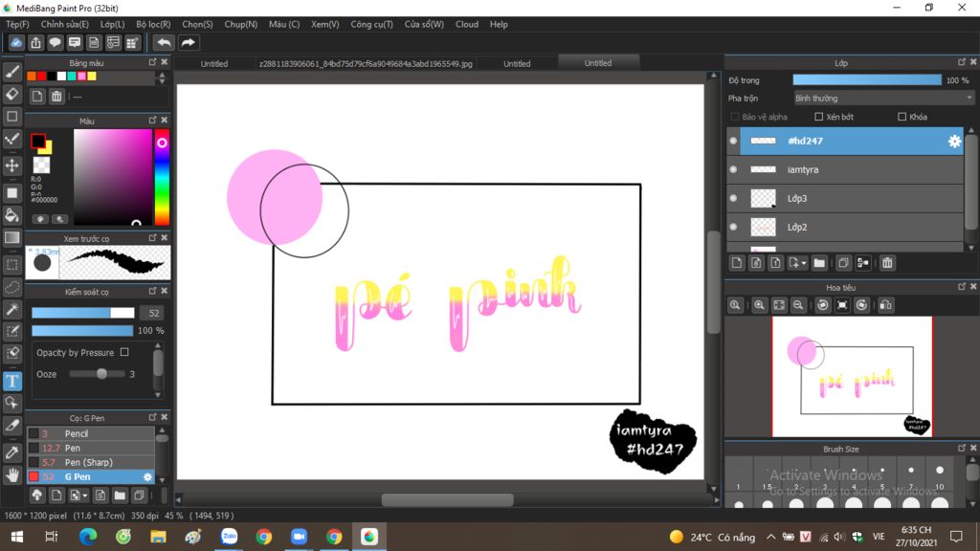The image size is (980, 551).
Task: Open G Pen brush settings gear
Action: (147, 476)
